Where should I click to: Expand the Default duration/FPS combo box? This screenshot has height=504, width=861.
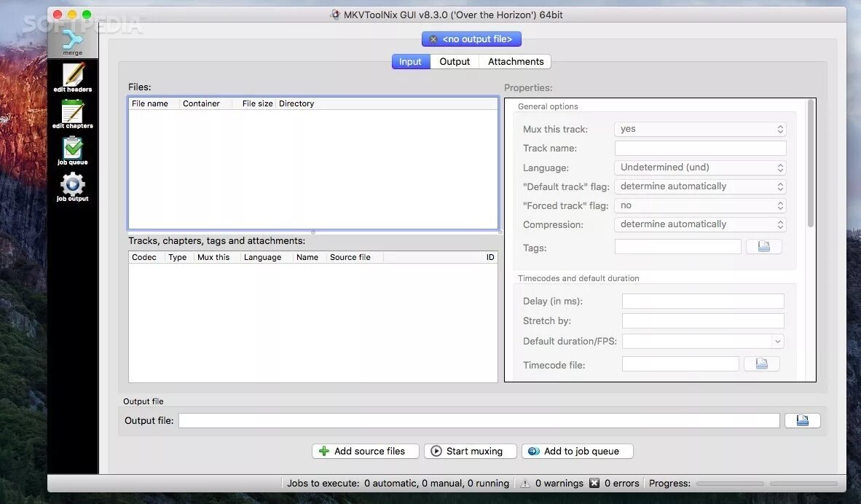pyautogui.click(x=777, y=342)
